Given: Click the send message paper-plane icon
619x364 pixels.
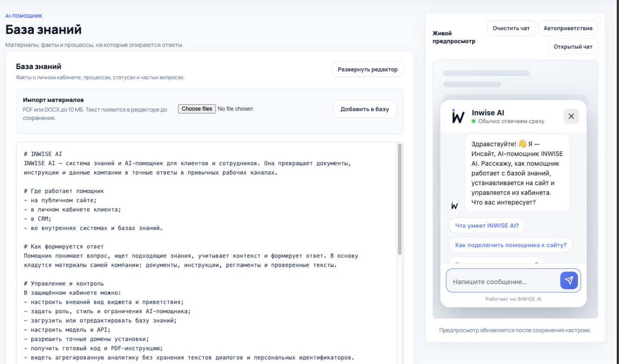Looking at the screenshot, I should [569, 280].
